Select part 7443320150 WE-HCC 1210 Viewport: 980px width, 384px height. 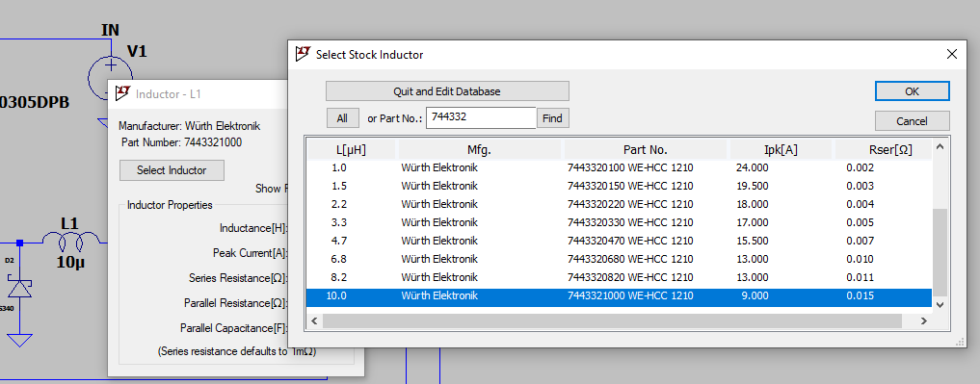[x=630, y=186]
